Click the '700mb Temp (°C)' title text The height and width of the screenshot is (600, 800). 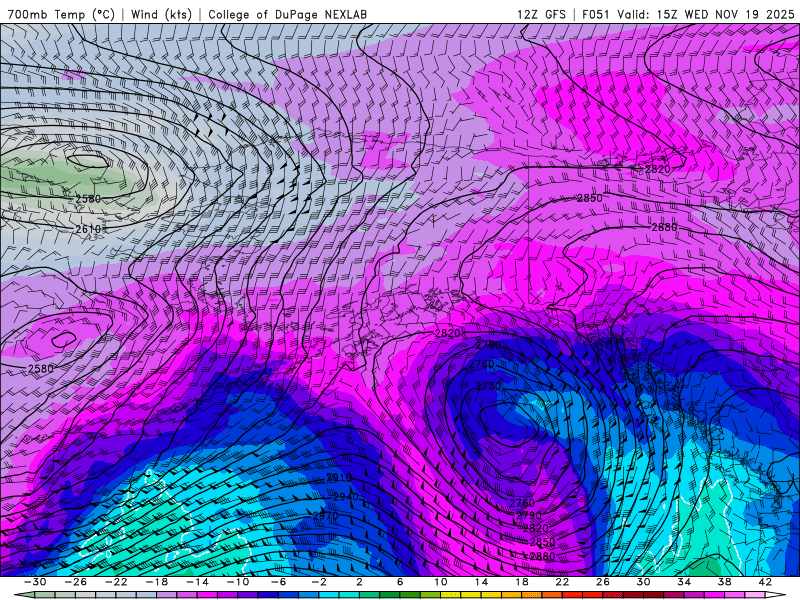coord(62,14)
